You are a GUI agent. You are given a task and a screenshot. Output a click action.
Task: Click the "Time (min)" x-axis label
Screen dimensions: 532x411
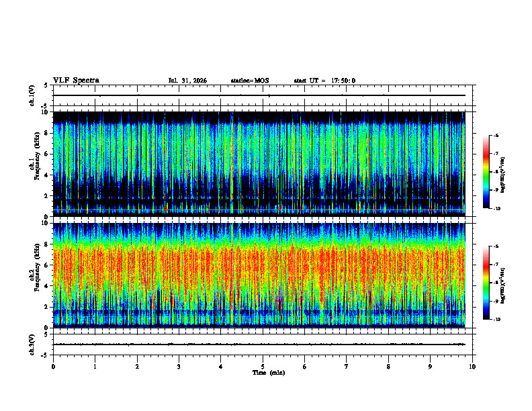click(269, 373)
